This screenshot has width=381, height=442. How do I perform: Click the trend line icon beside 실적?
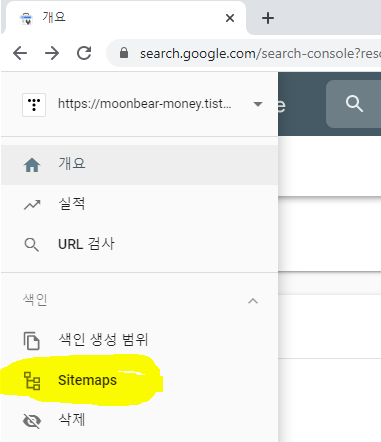click(32, 205)
